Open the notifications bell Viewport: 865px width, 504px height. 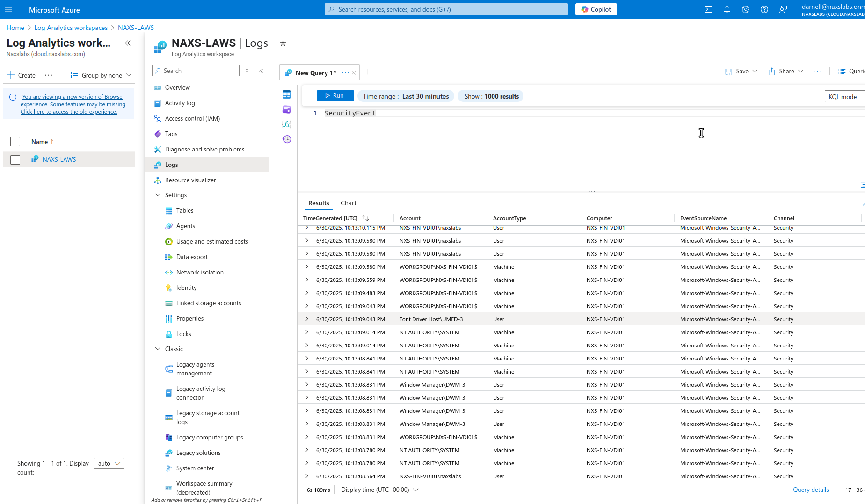click(727, 9)
